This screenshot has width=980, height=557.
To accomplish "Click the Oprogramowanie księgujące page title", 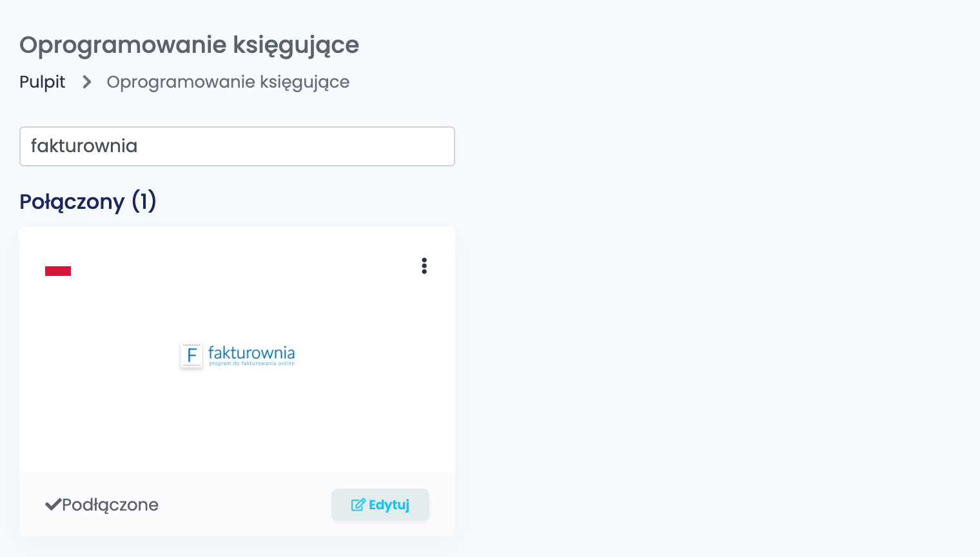I will [x=190, y=45].
